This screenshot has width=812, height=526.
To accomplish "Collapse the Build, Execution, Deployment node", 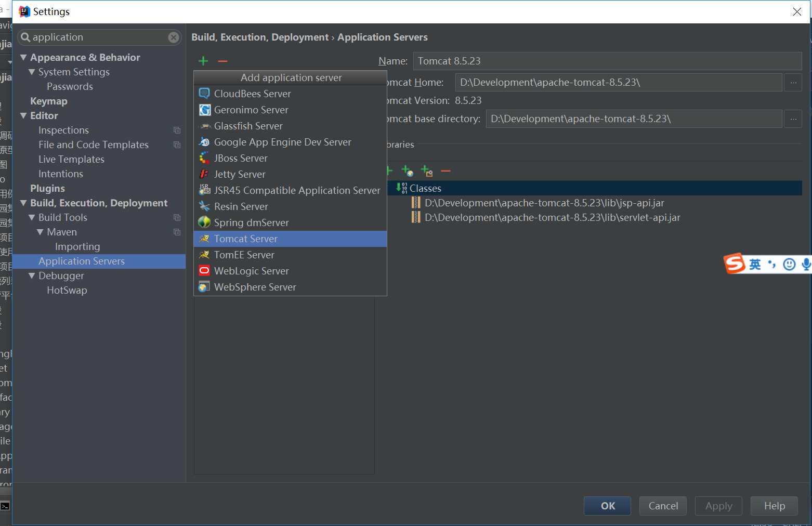I will (x=23, y=203).
